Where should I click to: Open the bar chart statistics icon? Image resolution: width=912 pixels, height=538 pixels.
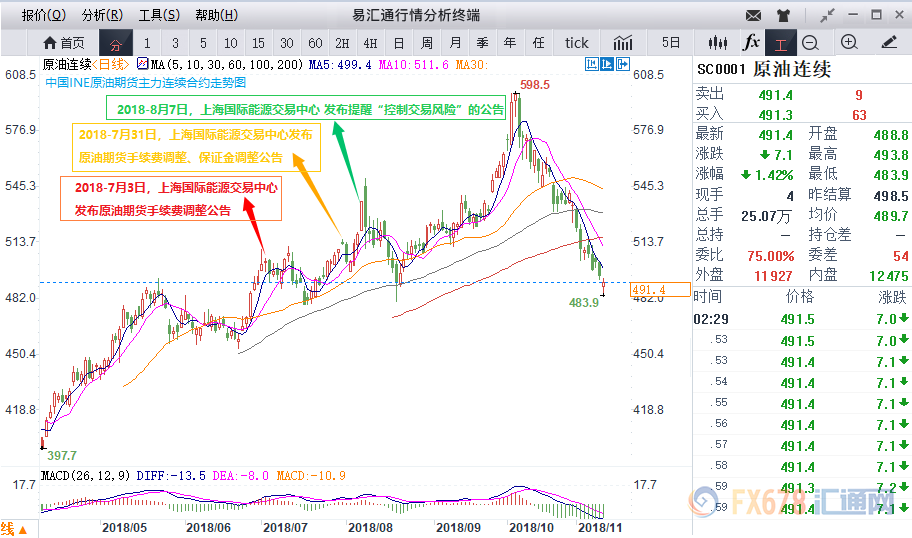(x=623, y=43)
